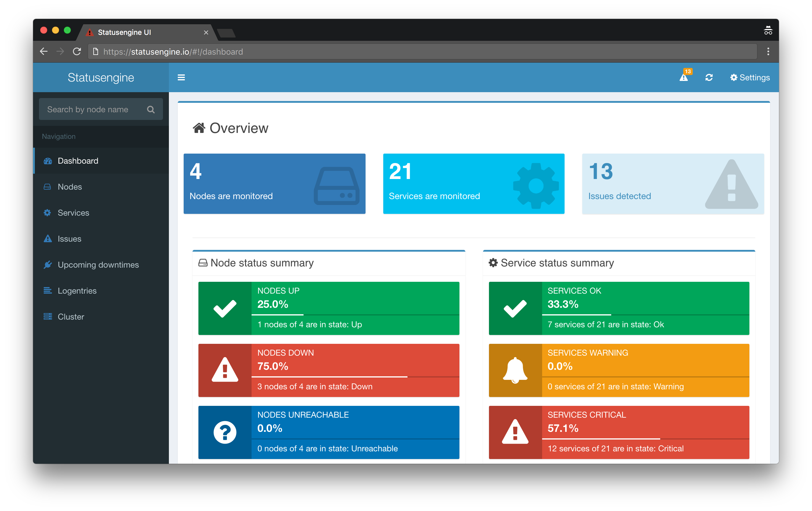
Task: Select Upcoming downtimes in the sidebar
Action: coord(101,265)
